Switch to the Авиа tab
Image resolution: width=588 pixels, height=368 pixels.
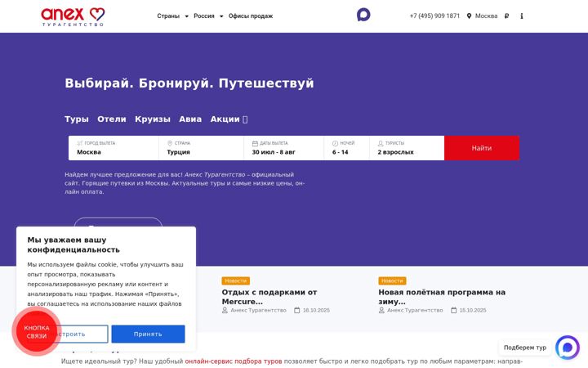(190, 119)
